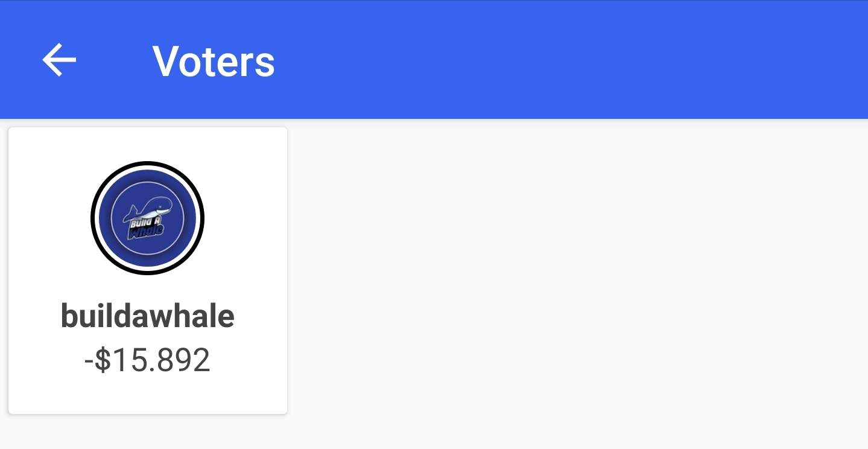Click the blue header bar
Viewport: 868px width, 449px height.
[x=543, y=60]
